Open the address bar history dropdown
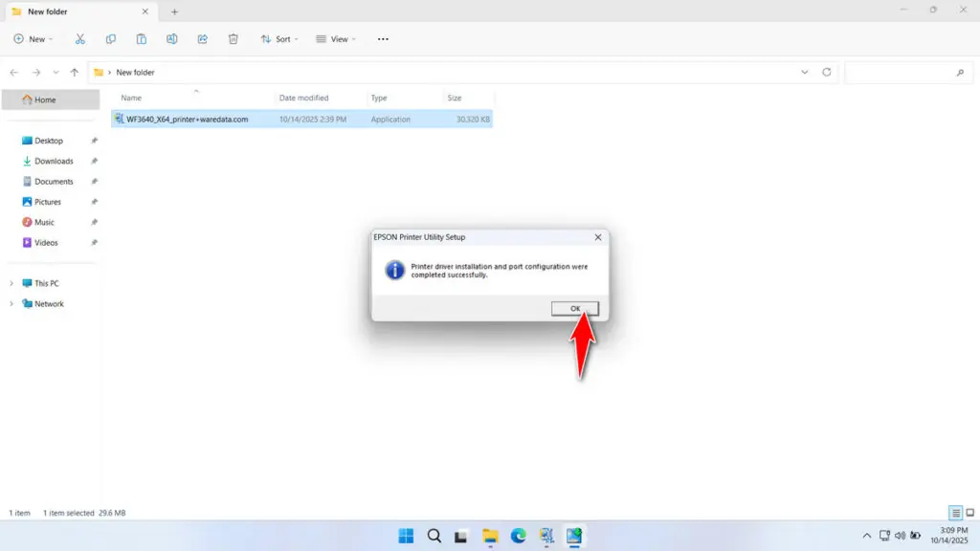Screen dimensions: 980x551 click(805, 72)
